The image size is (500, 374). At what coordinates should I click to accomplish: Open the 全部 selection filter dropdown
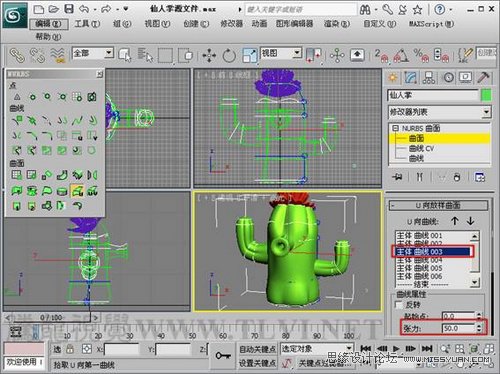(109, 53)
